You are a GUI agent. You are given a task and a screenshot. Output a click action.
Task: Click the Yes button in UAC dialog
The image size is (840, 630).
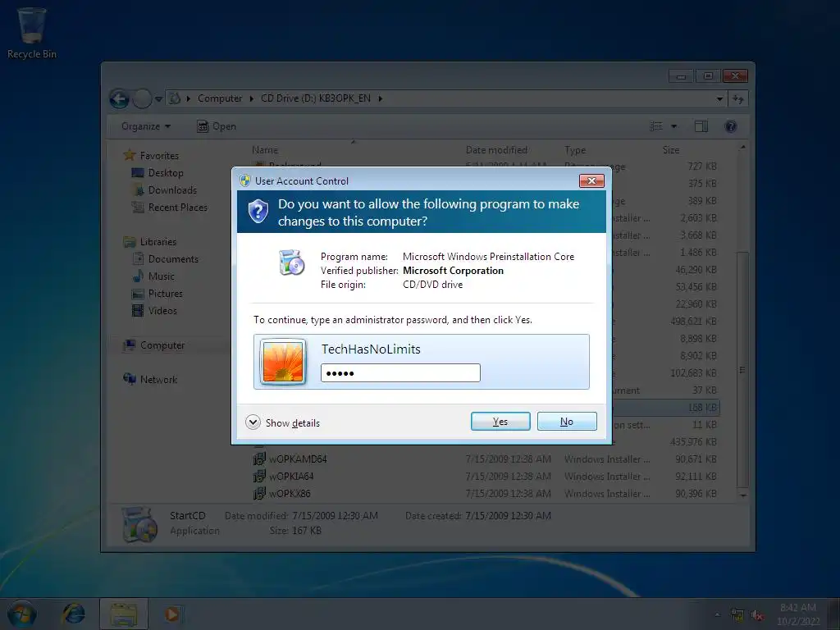[x=500, y=422]
